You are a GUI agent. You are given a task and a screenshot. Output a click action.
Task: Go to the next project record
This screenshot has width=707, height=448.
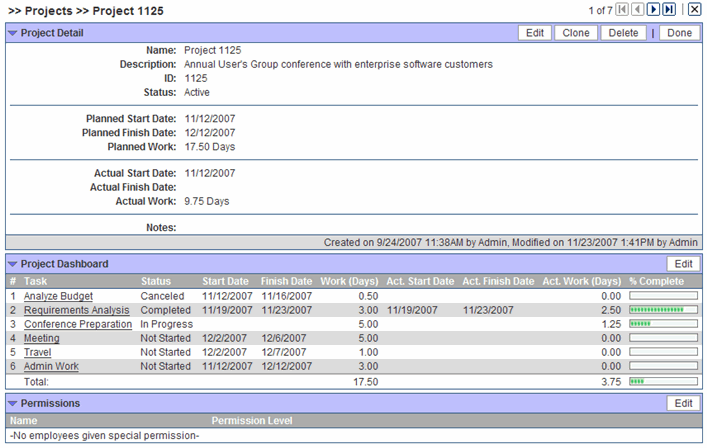point(653,9)
